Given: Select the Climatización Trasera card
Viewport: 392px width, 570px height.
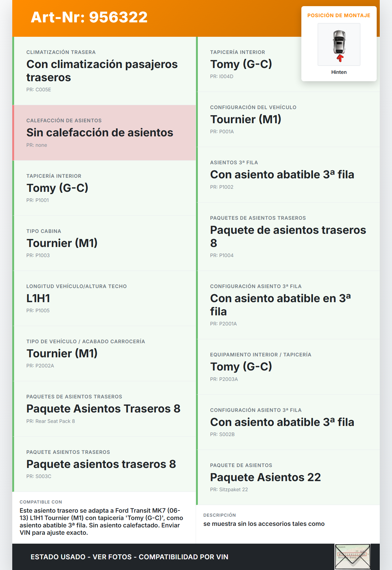Looking at the screenshot, I should [x=104, y=71].
